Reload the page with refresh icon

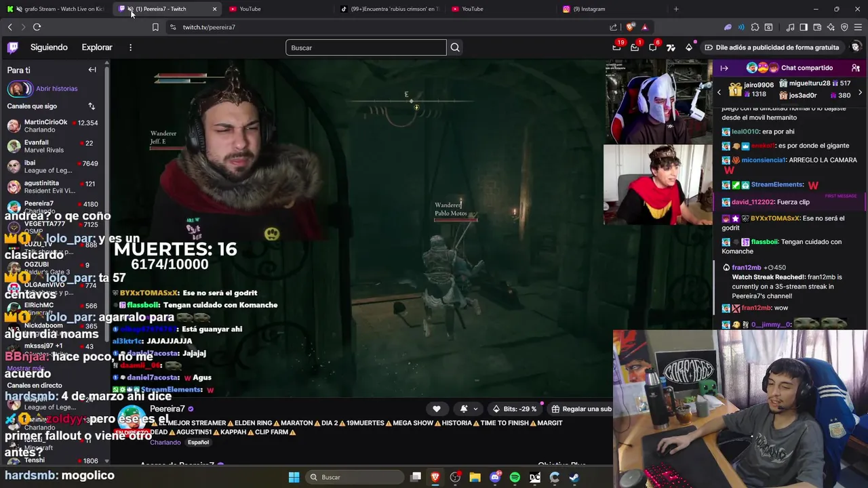point(37,27)
